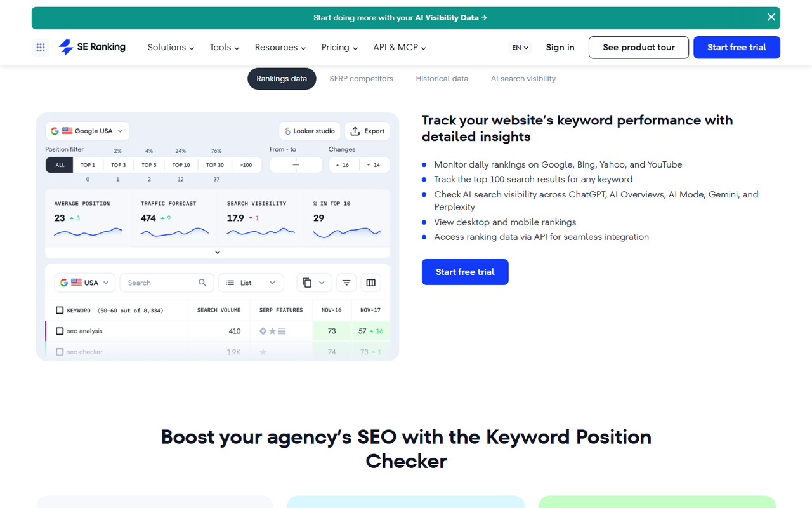
Task: Click See product tour button
Action: coord(639,47)
